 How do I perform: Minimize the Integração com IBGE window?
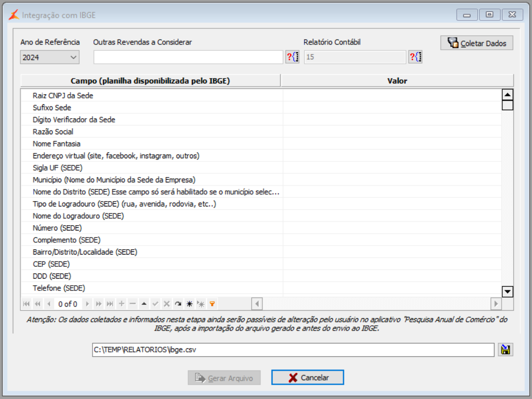point(467,14)
